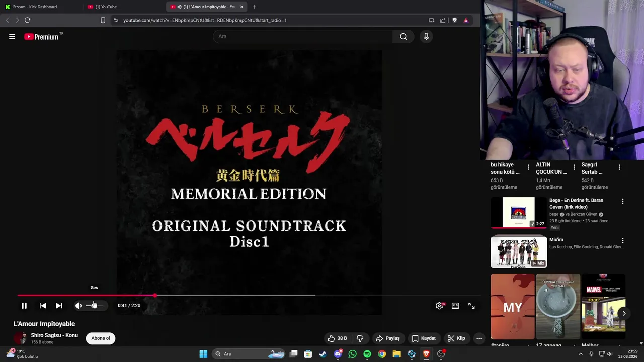
Task: Create a clip with the Klip button
Action: [456, 338]
